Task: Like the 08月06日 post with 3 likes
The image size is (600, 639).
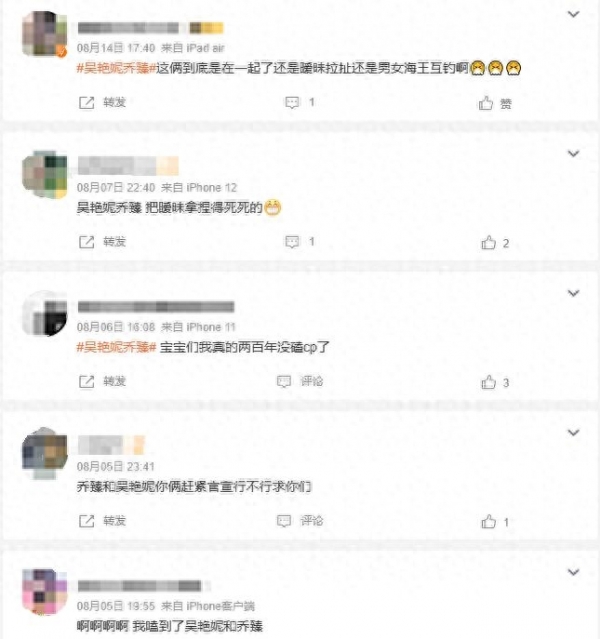Action: pos(495,383)
